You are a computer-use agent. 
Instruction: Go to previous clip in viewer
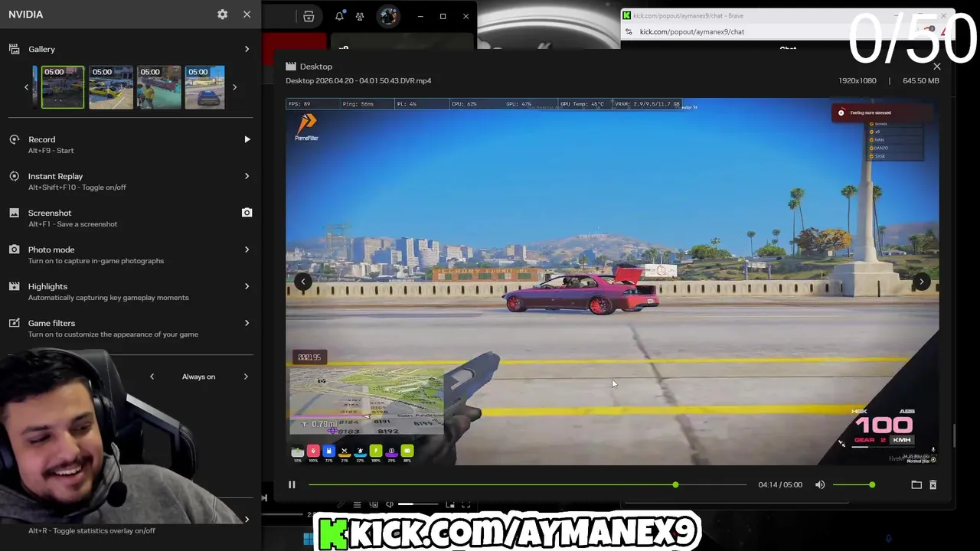pyautogui.click(x=303, y=282)
